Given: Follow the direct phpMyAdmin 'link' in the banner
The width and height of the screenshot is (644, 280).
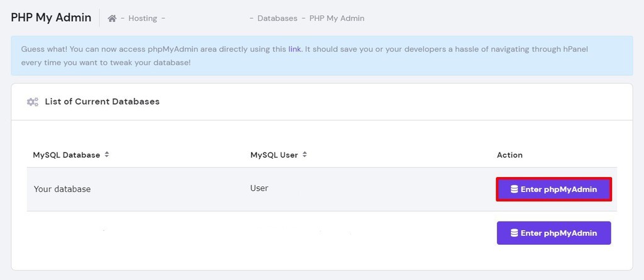Looking at the screenshot, I should 294,49.
